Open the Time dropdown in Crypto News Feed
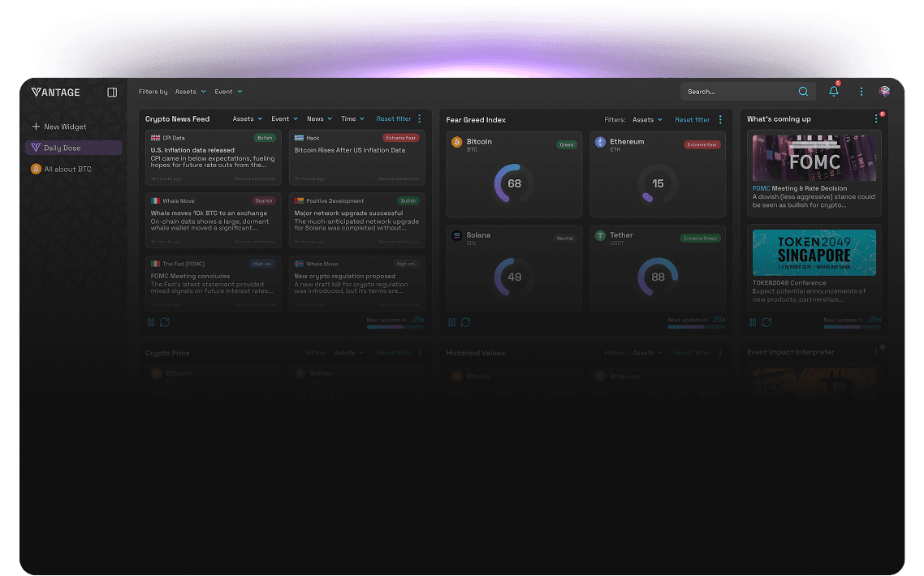924x576 pixels. 352,118
